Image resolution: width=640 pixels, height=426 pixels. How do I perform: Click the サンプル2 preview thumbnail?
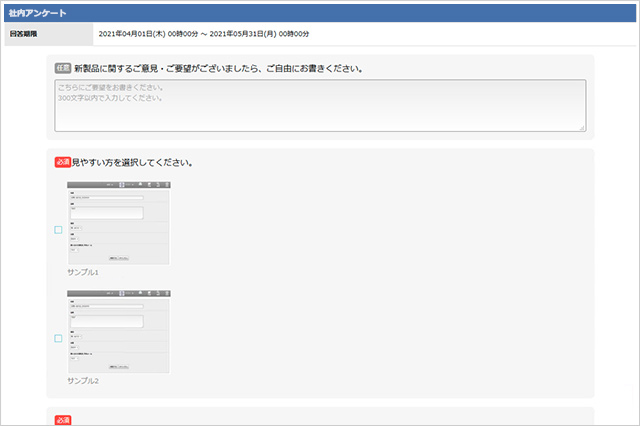click(119, 332)
